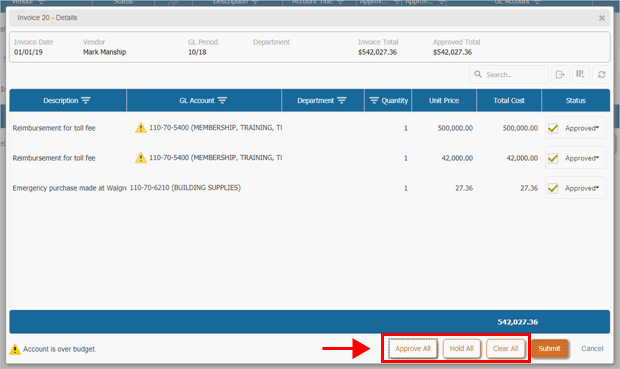Click the Description column header label
This screenshot has width=620, height=369.
pos(60,100)
